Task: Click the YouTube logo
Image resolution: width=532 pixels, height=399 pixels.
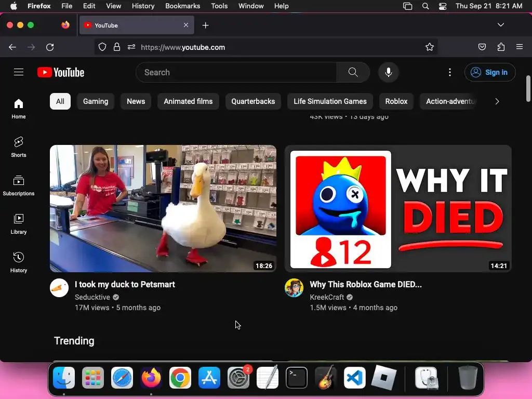Action: (x=61, y=72)
